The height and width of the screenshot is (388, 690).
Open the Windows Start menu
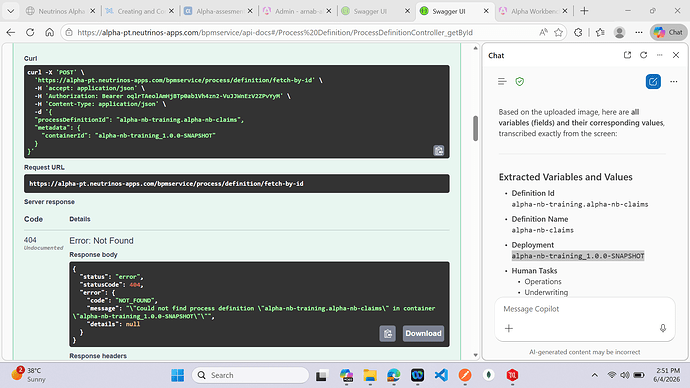coord(178,375)
